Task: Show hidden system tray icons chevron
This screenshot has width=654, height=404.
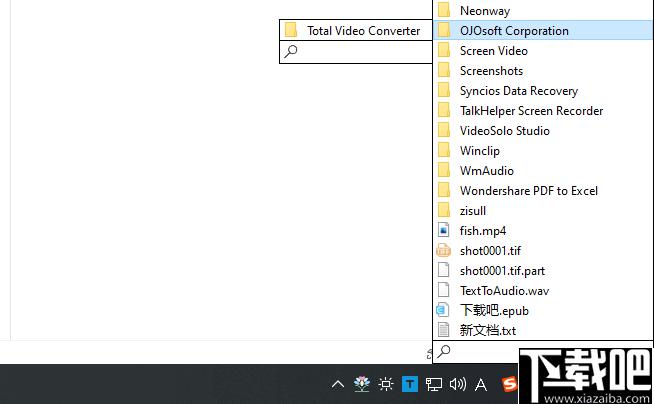Action: (x=338, y=384)
